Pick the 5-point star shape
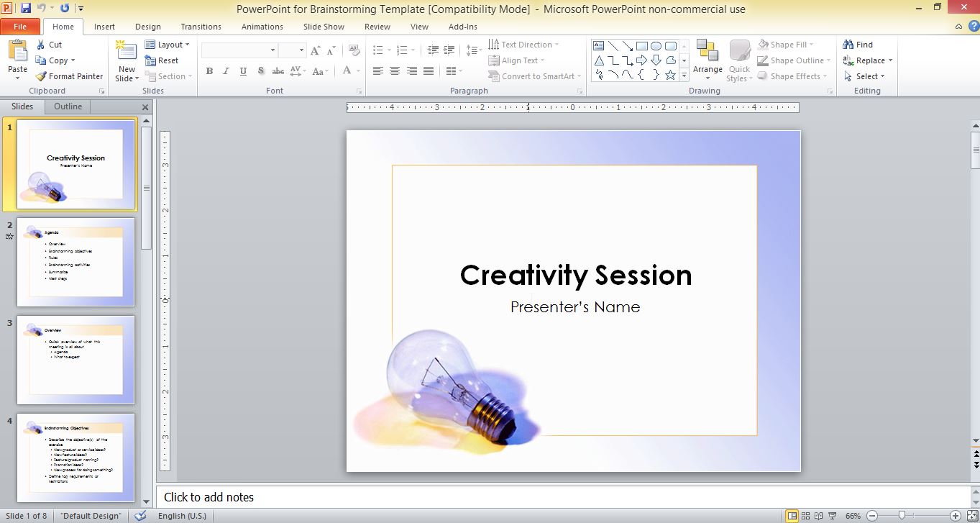Screen dimensions: 980x523 tap(671, 75)
